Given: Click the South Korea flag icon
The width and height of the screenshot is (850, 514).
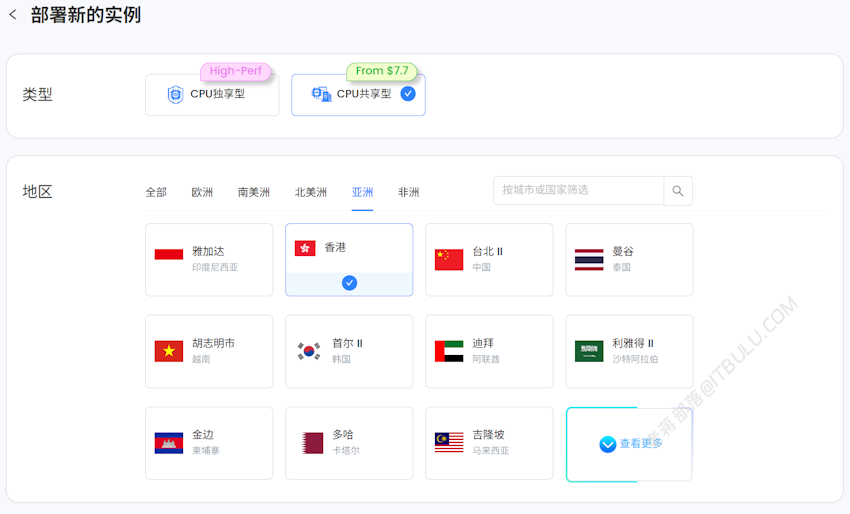Looking at the screenshot, I should pos(309,351).
